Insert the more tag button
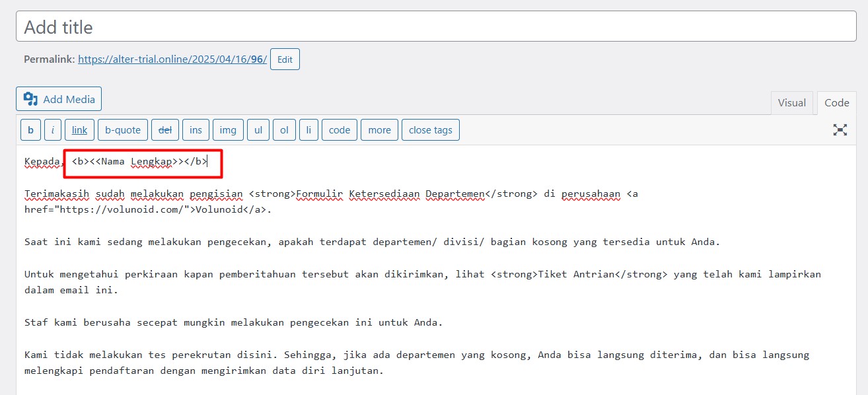This screenshot has height=395, width=868. click(379, 129)
